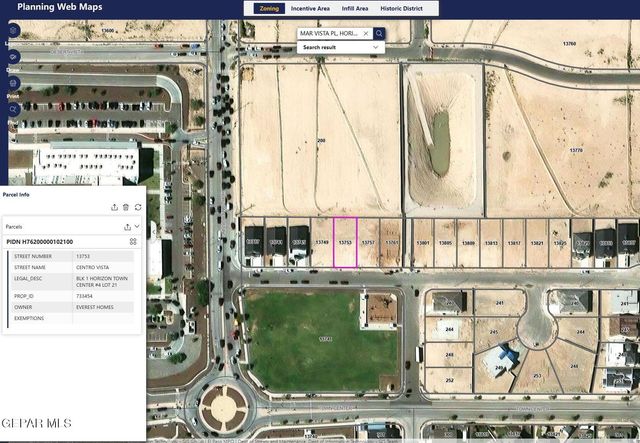
Task: Export Parcel Info using top export icon
Action: coord(114,207)
